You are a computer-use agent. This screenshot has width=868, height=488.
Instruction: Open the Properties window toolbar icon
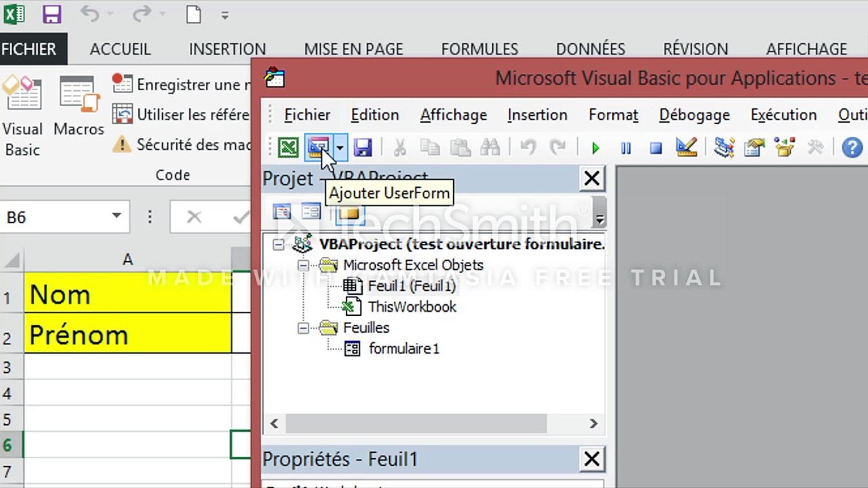click(754, 147)
